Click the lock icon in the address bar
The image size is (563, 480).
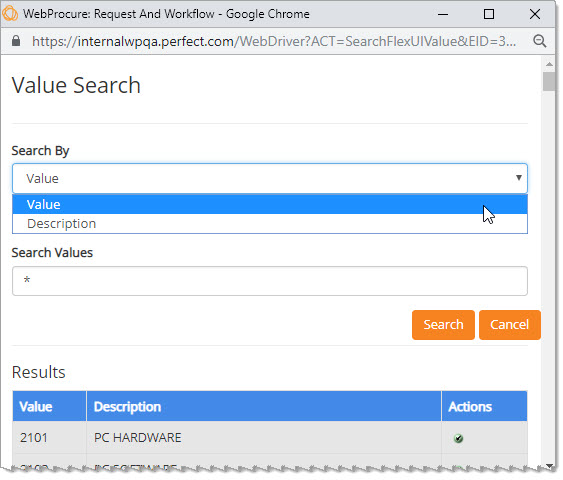pos(15,41)
